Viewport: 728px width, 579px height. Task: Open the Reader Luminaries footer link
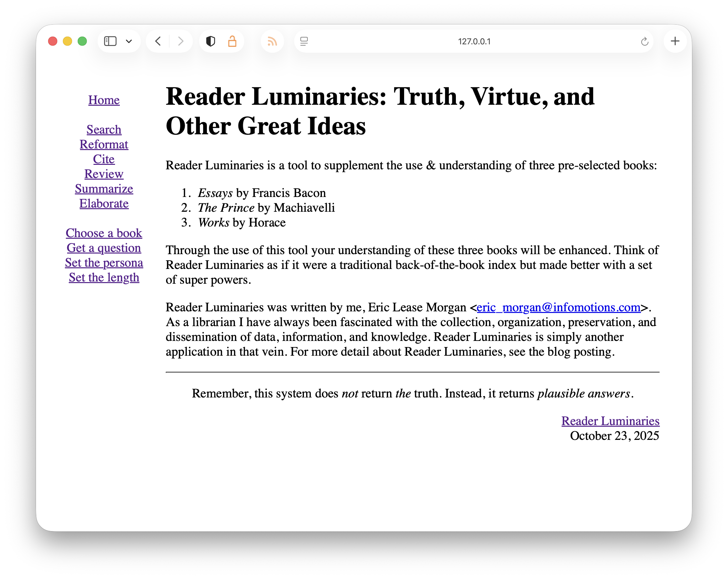pyautogui.click(x=610, y=421)
